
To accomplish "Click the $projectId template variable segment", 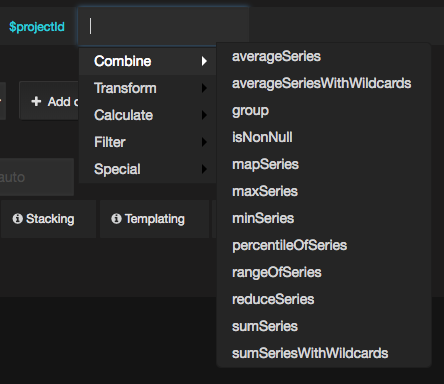I will coord(37,27).
